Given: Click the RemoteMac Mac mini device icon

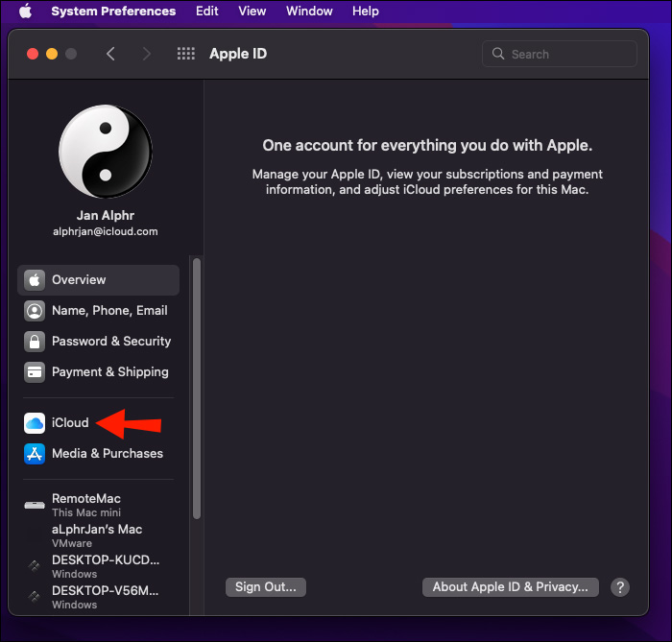Looking at the screenshot, I should [35, 505].
